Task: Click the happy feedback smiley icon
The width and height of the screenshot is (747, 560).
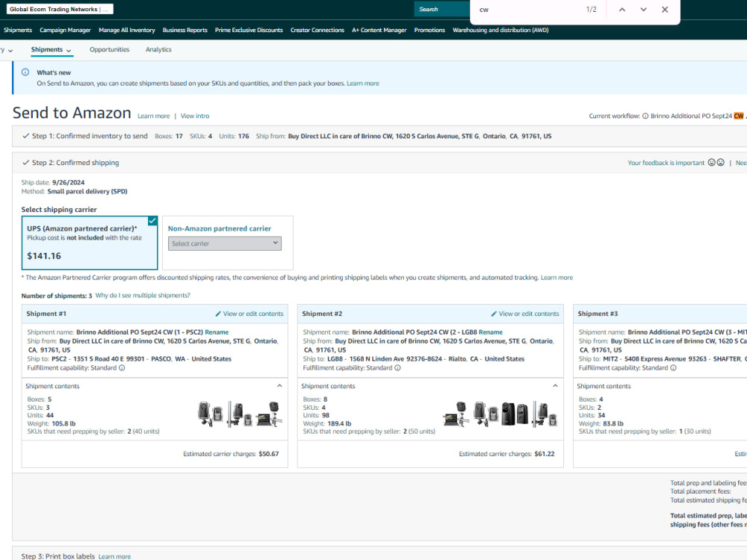Action: pyautogui.click(x=711, y=162)
